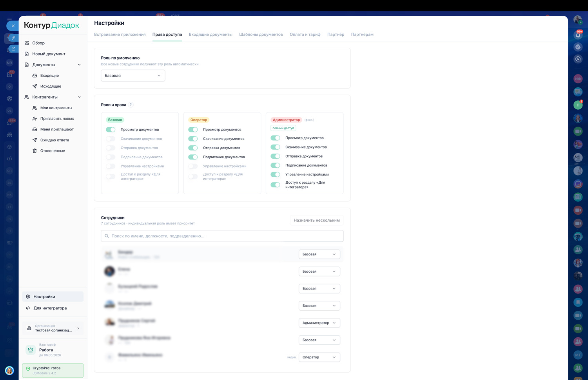The width and height of the screenshot is (588, 380).
Task: Collapse the Документы section chevron
Action: point(79,65)
